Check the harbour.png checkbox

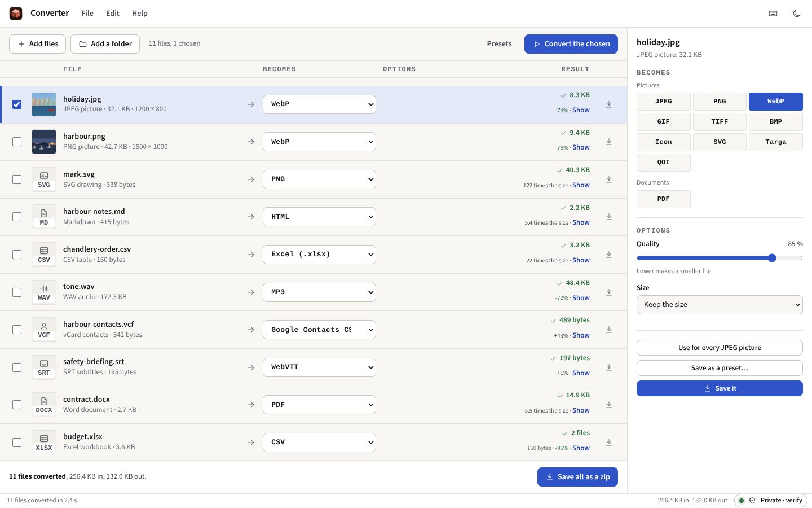[17, 142]
